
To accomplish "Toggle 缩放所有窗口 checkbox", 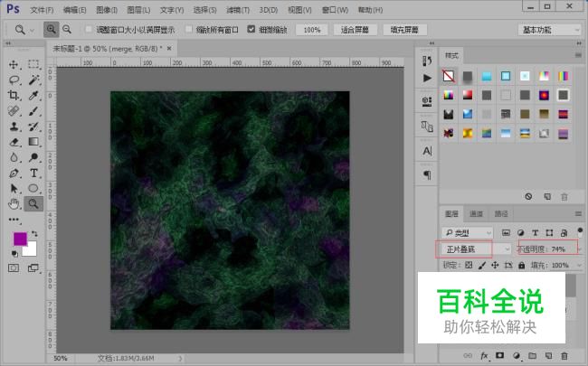I will tap(189, 29).
